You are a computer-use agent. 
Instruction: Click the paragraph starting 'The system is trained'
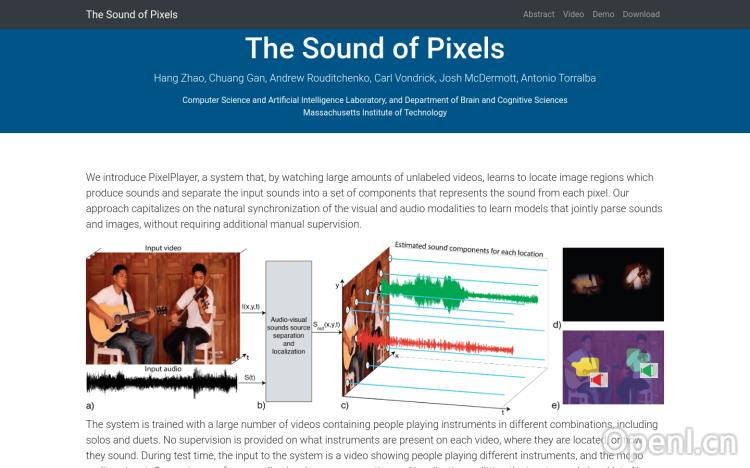(x=372, y=445)
